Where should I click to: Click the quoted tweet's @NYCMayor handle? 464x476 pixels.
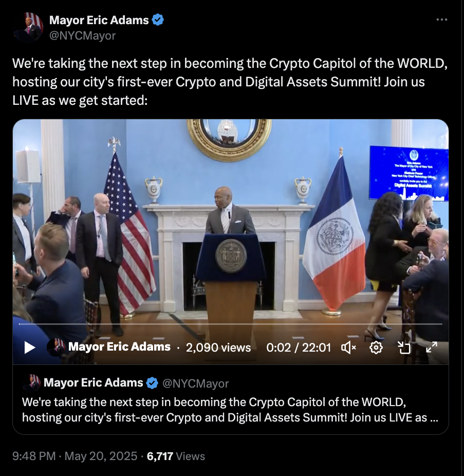point(195,383)
